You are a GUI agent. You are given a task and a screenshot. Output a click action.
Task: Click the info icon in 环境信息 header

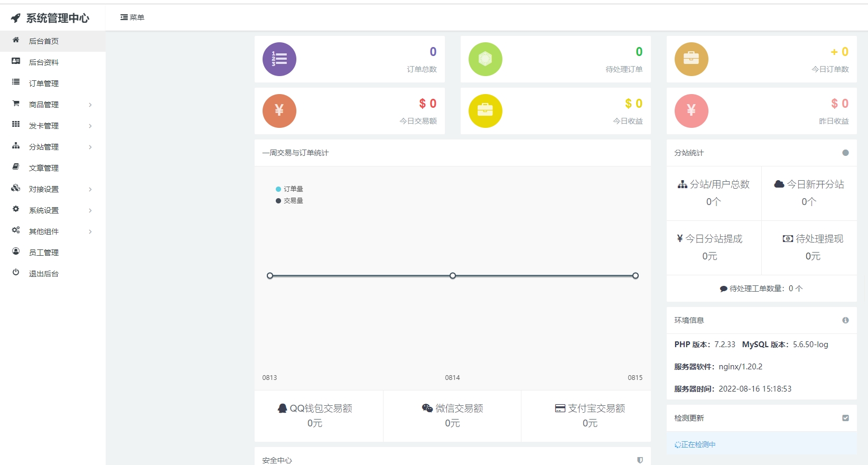pos(845,320)
